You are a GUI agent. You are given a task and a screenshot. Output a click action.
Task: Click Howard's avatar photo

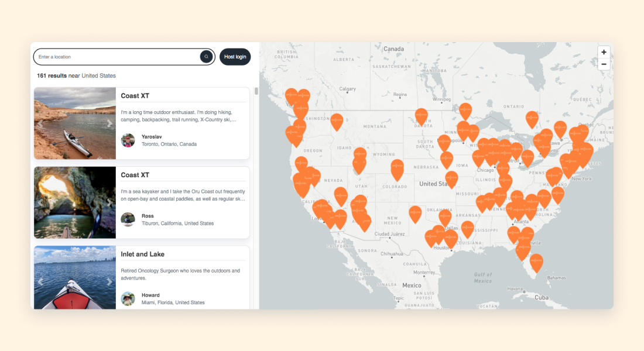click(x=128, y=299)
